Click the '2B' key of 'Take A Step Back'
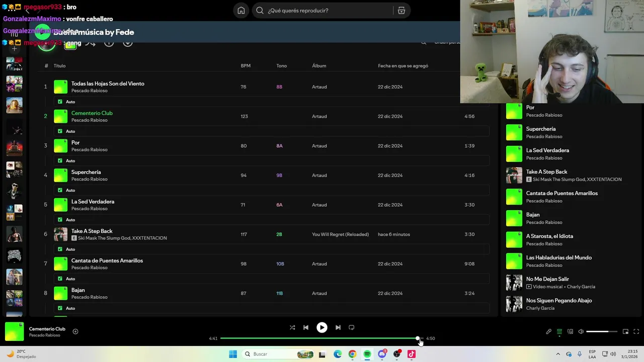This screenshot has width=644, height=362. click(279, 234)
